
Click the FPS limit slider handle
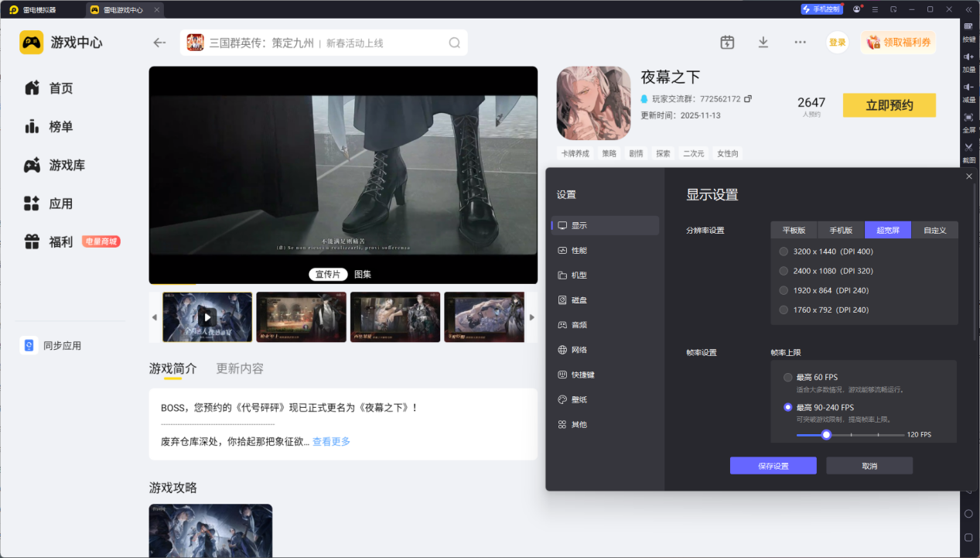[x=826, y=435]
